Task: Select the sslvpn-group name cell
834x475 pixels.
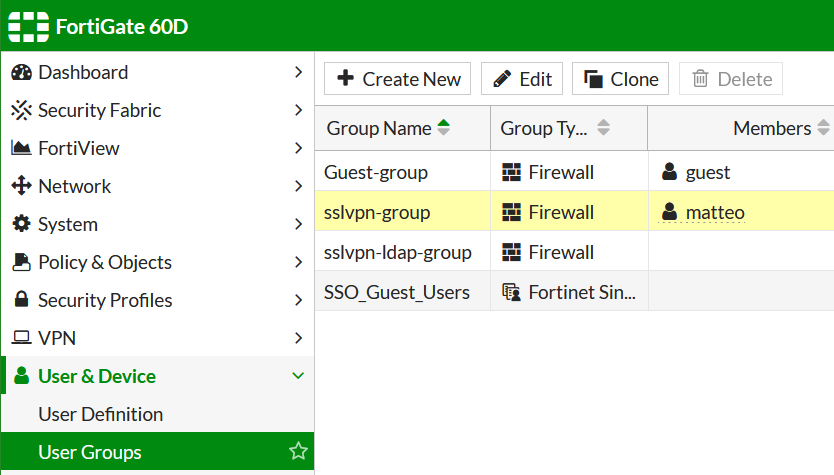Action: tap(377, 212)
